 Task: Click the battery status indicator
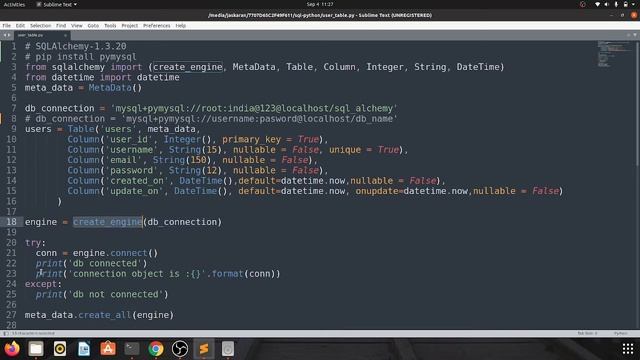click(x=625, y=4)
